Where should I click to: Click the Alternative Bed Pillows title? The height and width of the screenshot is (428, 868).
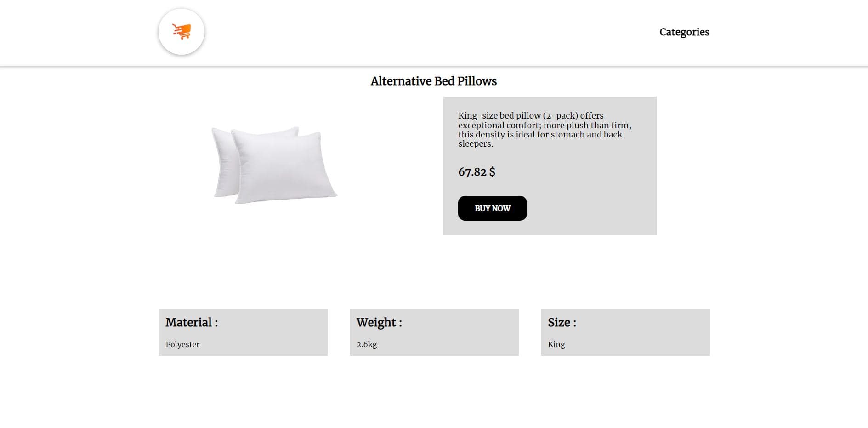point(433,81)
